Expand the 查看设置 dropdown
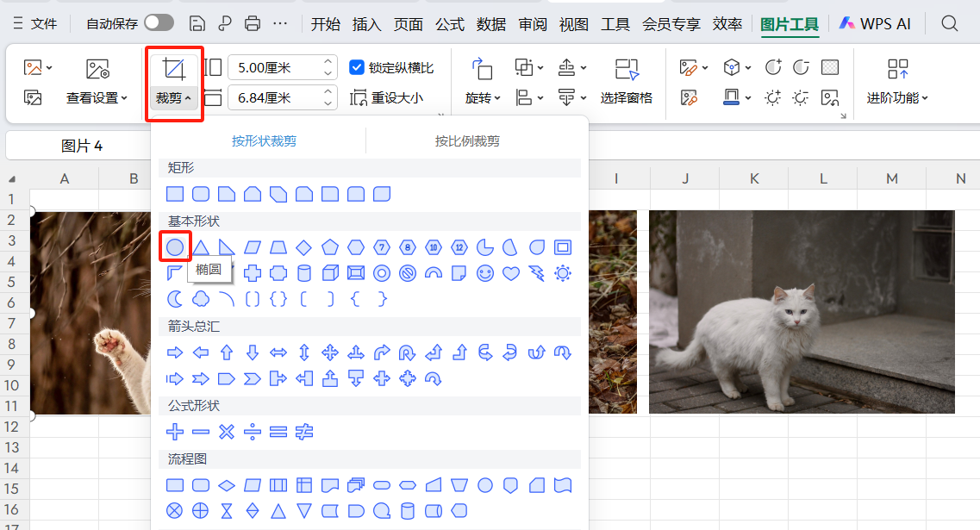Viewport: 980px width, 530px height. click(97, 98)
